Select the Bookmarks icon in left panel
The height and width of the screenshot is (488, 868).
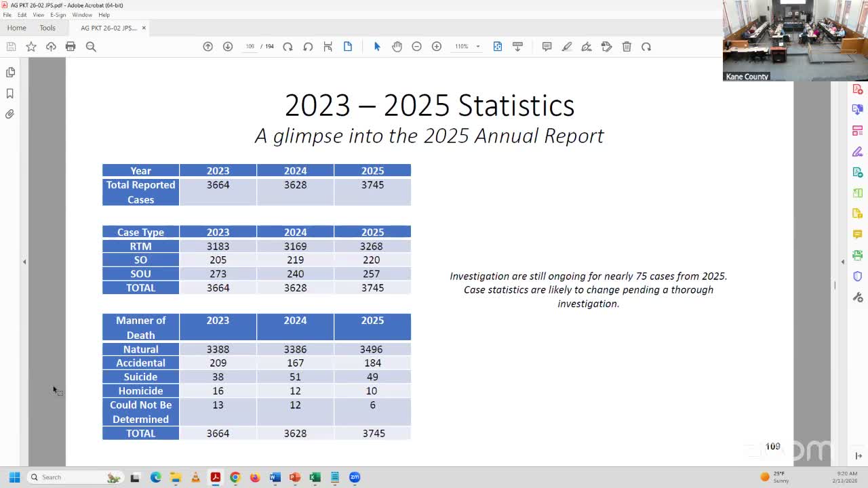coord(10,93)
